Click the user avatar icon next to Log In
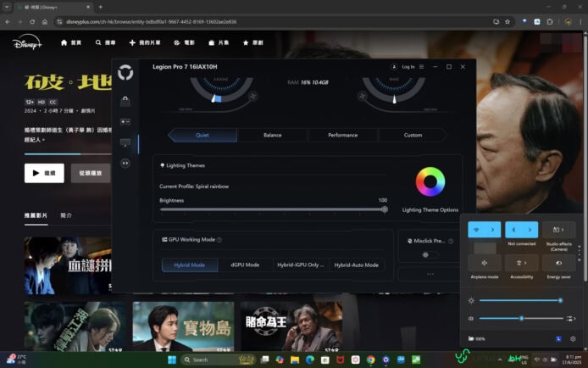The image size is (588, 368). tap(394, 67)
